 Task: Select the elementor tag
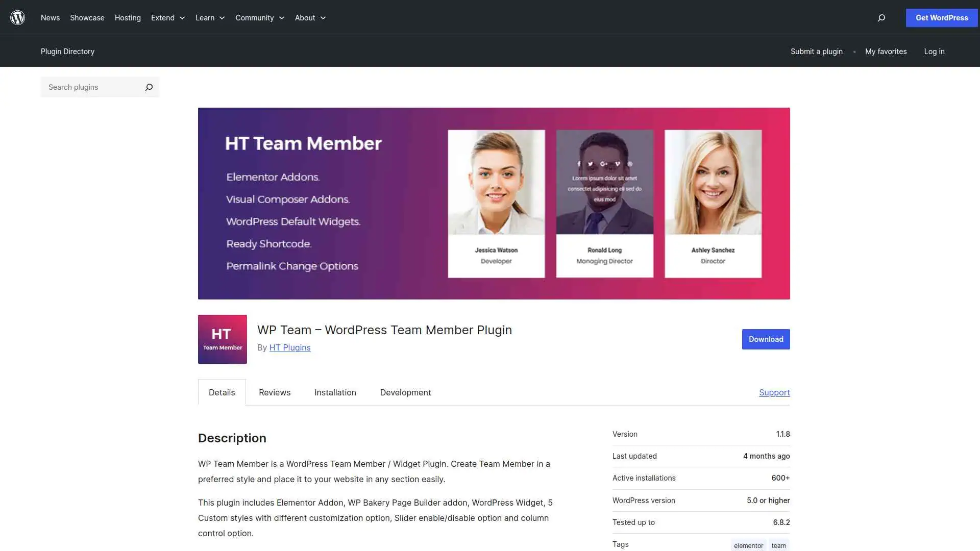click(x=748, y=545)
